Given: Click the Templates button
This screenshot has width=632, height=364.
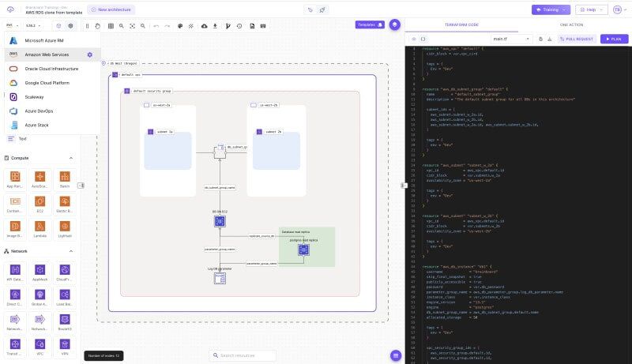Looking at the screenshot, I should (x=370, y=24).
